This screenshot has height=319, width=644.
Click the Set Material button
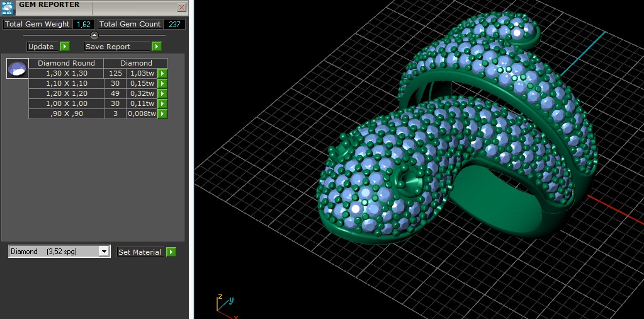click(x=141, y=252)
